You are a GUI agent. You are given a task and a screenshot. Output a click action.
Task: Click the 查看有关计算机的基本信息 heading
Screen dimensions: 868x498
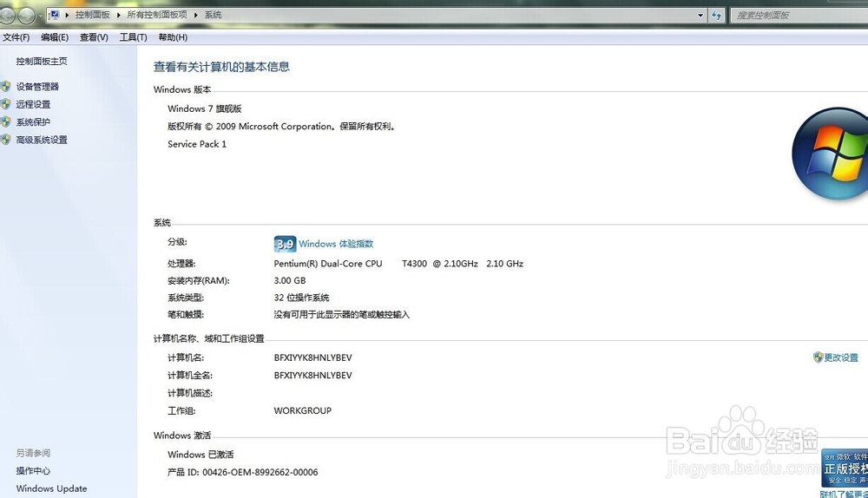[x=221, y=67]
